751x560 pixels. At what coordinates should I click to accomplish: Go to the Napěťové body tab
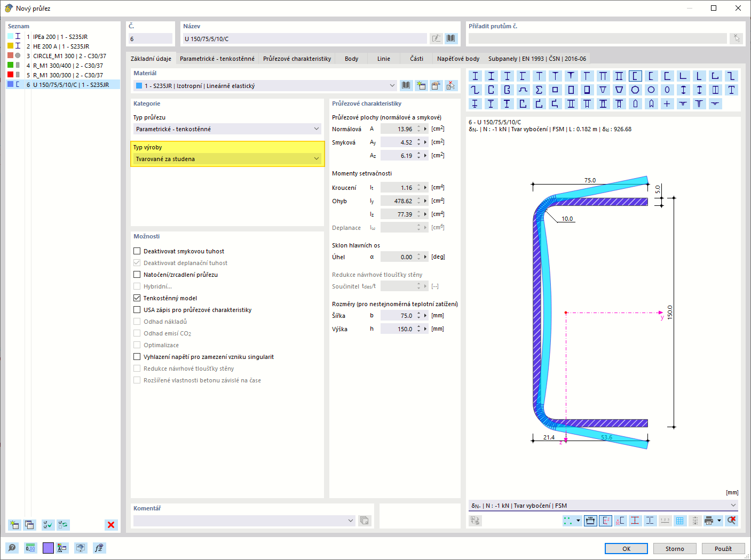point(458,59)
